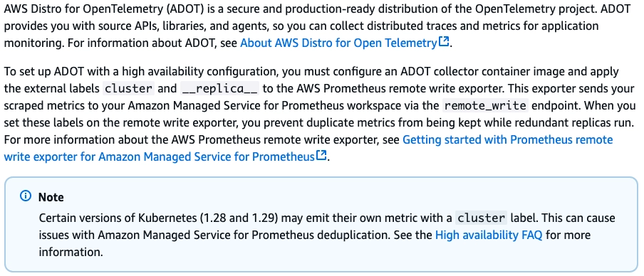Click the last word 'information.' in the Note
Screen dimensions: 644x276
click(71, 252)
